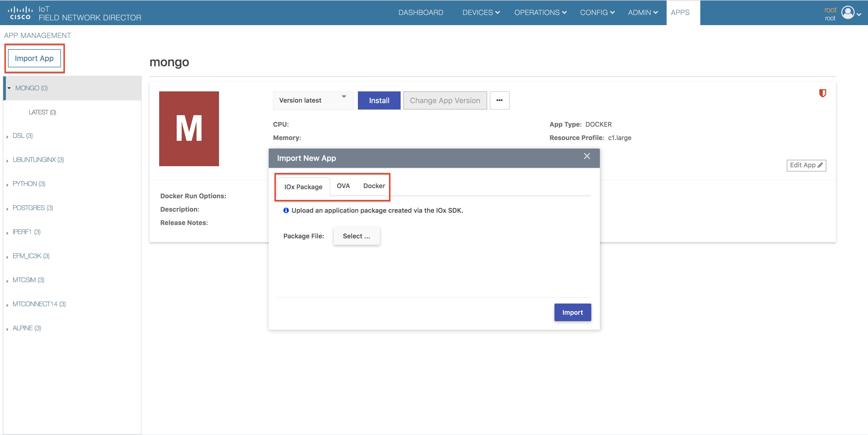Click Select to choose package file

click(356, 236)
